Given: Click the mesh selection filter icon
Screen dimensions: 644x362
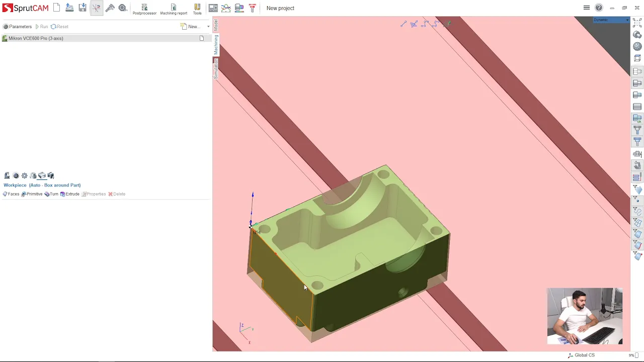Looking at the screenshot, I should click(x=637, y=222).
